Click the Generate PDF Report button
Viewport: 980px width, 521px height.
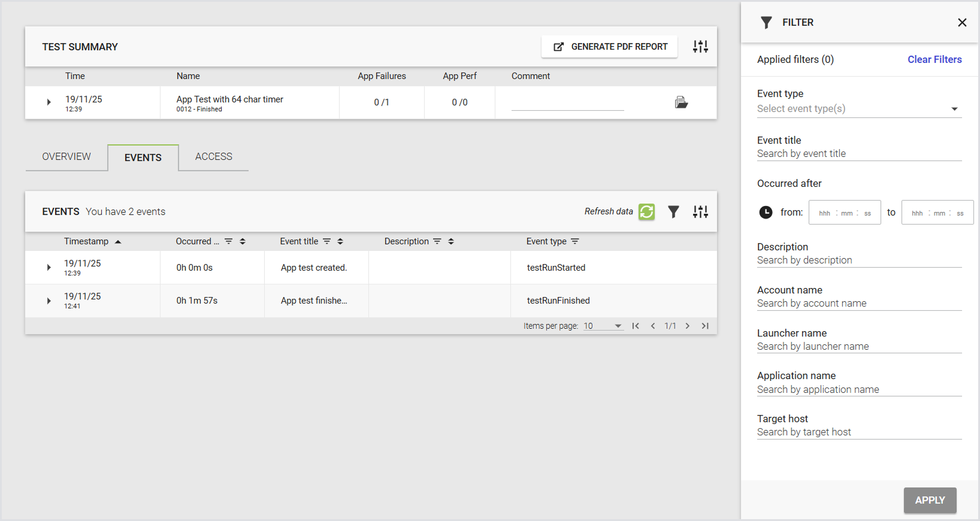[x=609, y=47]
